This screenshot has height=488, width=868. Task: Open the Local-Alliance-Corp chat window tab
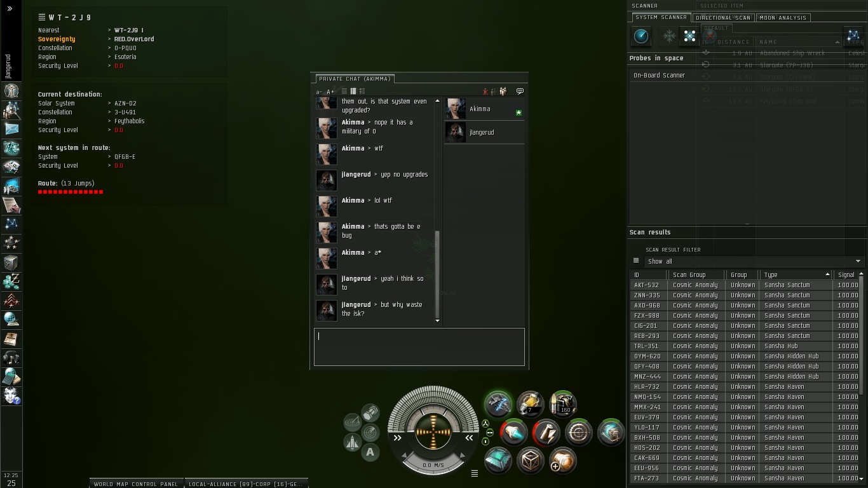[245, 484]
